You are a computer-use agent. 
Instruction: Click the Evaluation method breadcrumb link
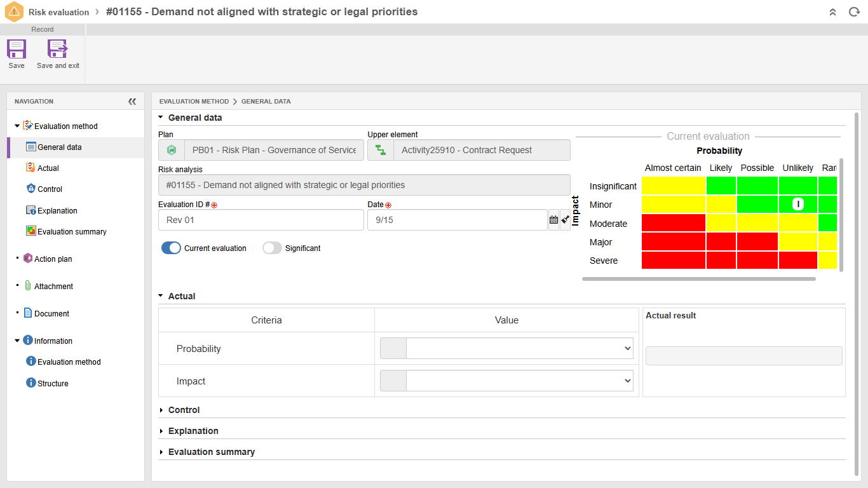tap(194, 102)
